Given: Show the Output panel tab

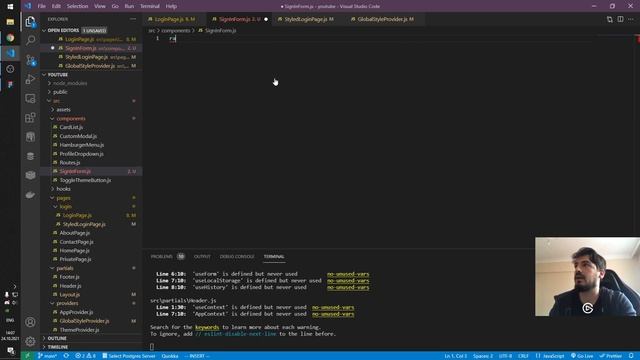Looking at the screenshot, I should (202, 257).
